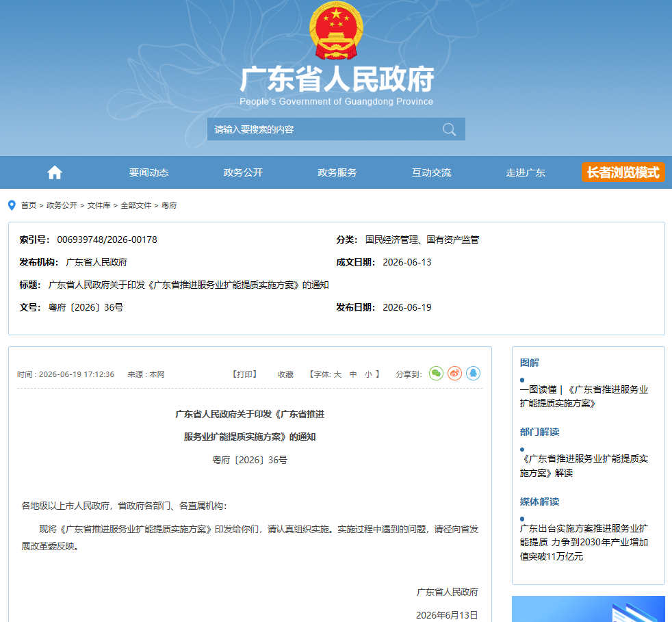Click the search magnifier icon
672x622 pixels.
point(449,129)
